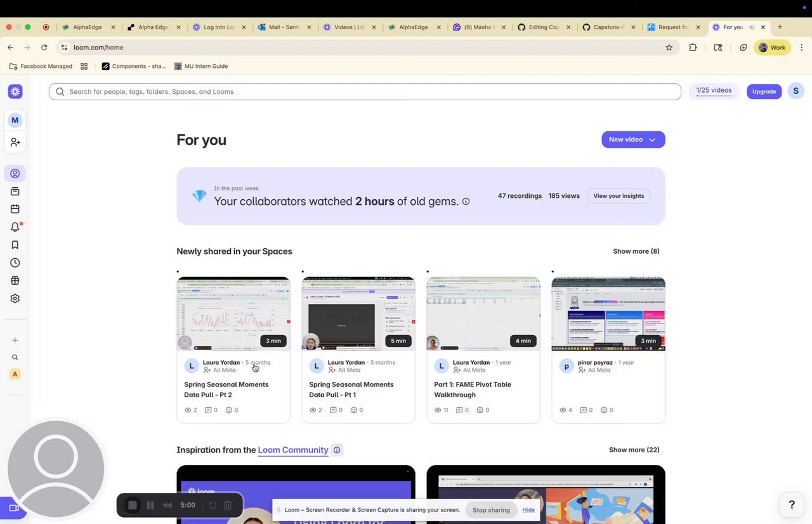Click the Part 1: FAME Pivot Table title

point(473,390)
